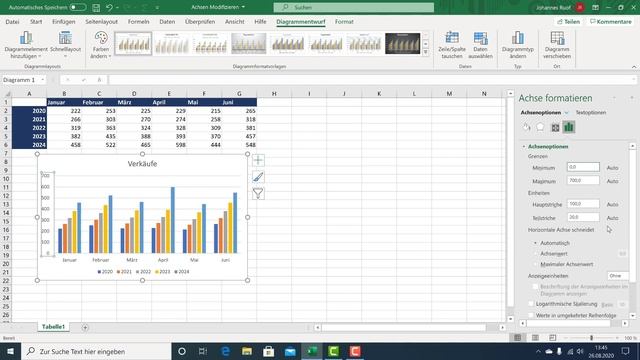Open Excel from the Windows taskbar
Image resolution: width=640 pixels, height=360 pixels.
pos(312,351)
